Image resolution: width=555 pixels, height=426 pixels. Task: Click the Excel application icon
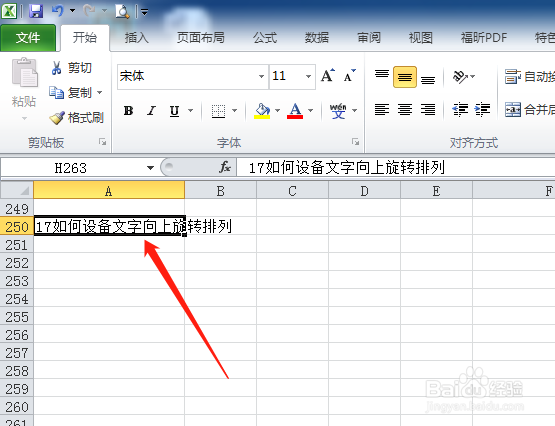tap(9, 11)
